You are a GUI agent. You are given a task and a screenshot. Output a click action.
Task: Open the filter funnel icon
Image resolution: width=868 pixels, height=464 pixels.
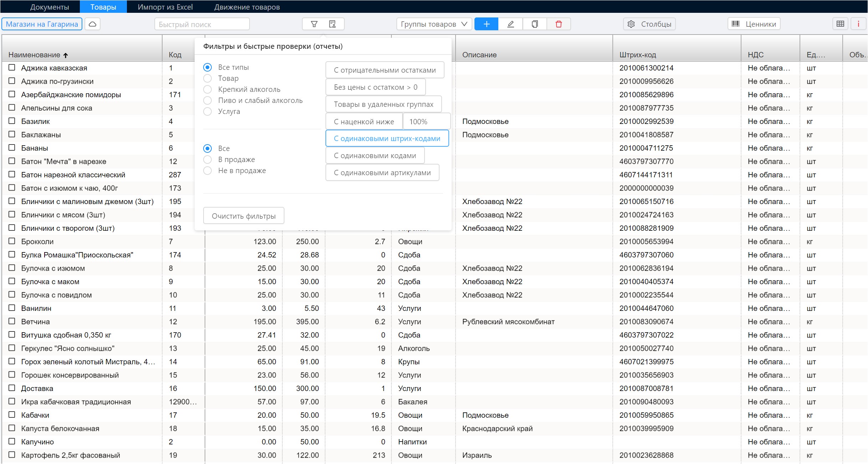pyautogui.click(x=314, y=24)
